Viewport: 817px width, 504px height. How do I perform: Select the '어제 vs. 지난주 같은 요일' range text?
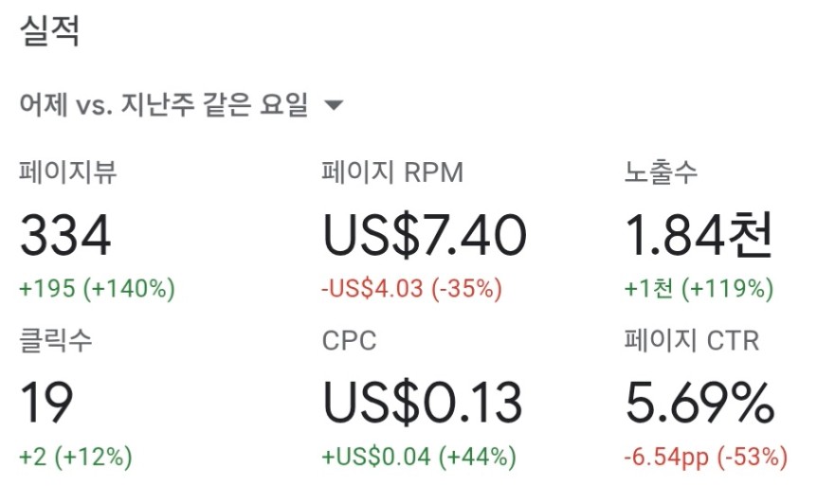[164, 104]
